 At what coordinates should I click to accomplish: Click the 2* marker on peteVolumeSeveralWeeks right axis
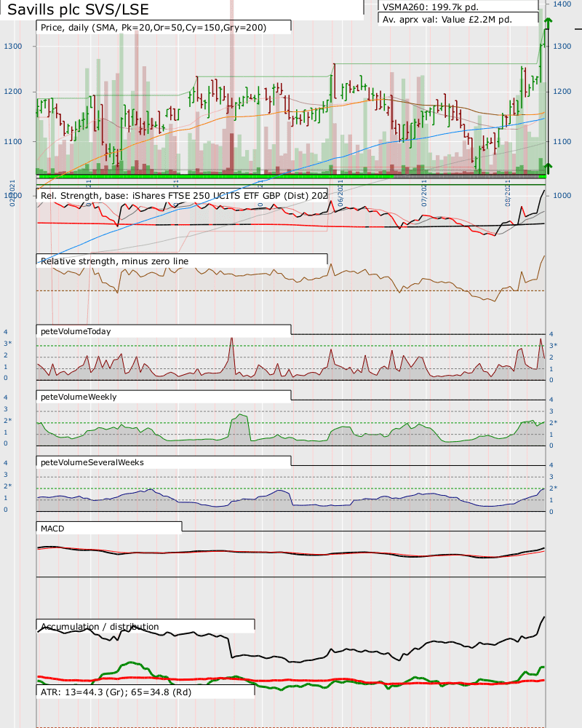coord(554,488)
